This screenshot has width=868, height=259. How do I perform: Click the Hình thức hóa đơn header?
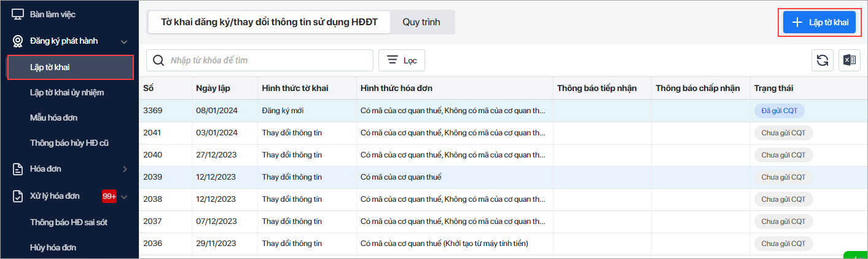click(397, 88)
